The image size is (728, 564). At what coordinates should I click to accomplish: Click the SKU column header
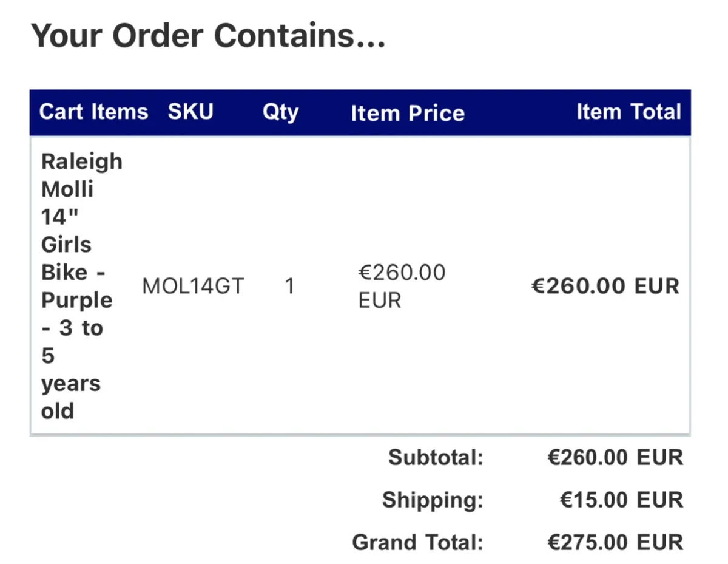click(x=190, y=112)
